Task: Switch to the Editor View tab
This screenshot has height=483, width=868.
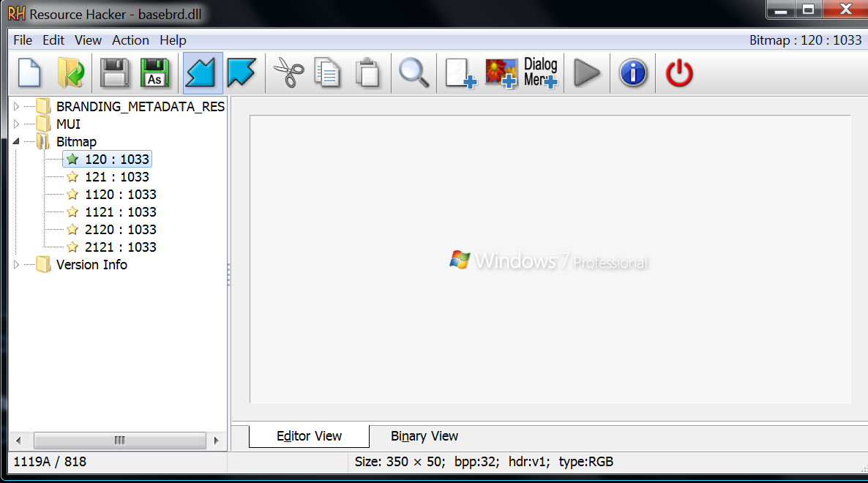Action: point(309,436)
